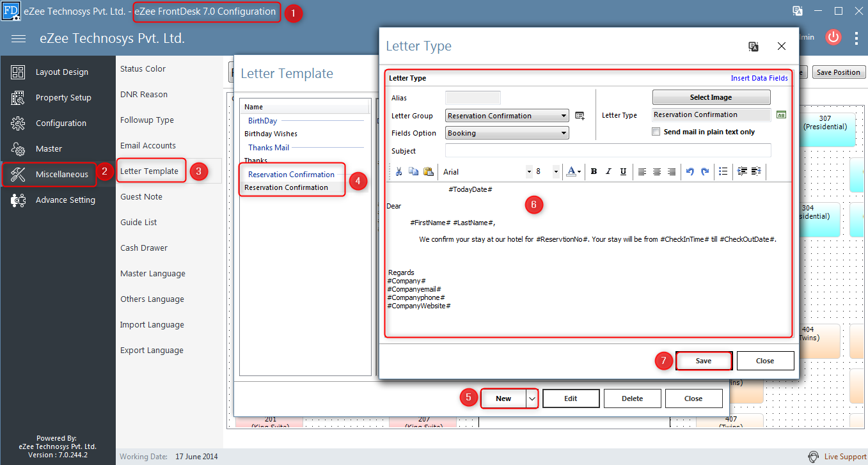The width and height of the screenshot is (868, 465).
Task: Expand the arrow beside the New button
Action: (x=532, y=398)
